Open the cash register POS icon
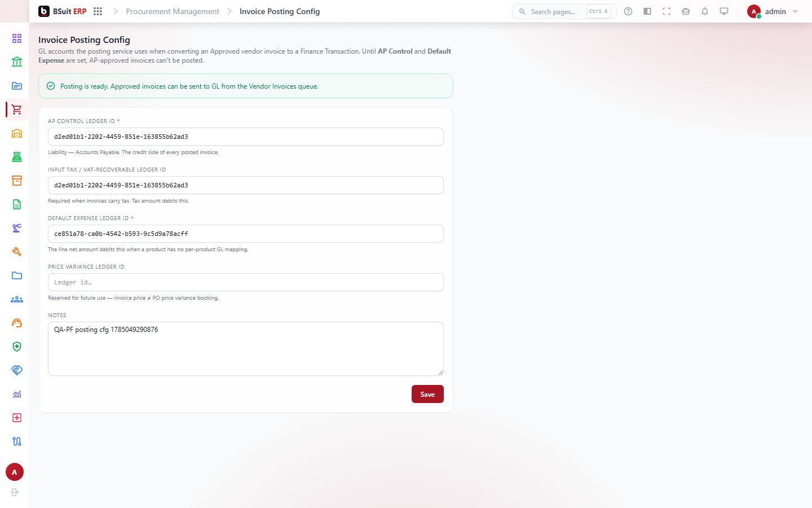The height and width of the screenshot is (508, 812). pos(17,157)
